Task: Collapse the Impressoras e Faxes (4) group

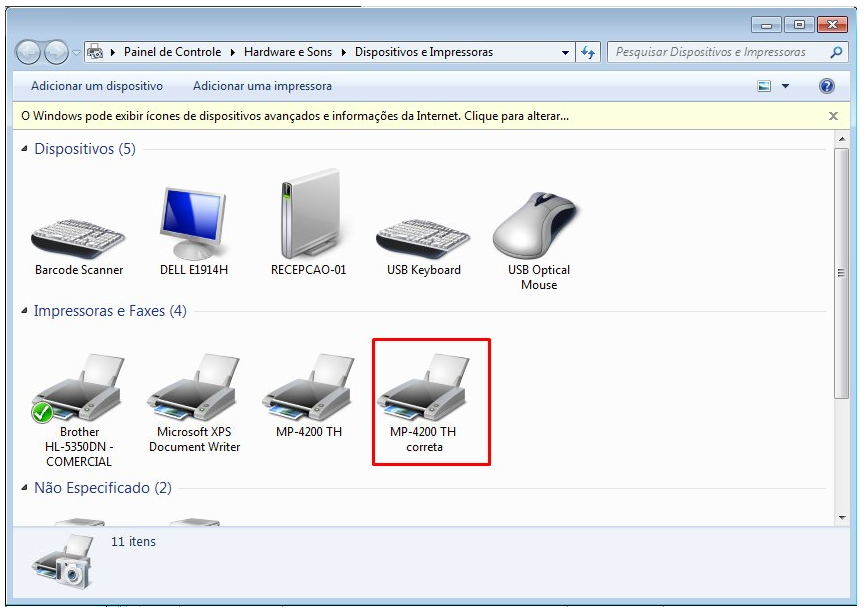Action: click(24, 311)
